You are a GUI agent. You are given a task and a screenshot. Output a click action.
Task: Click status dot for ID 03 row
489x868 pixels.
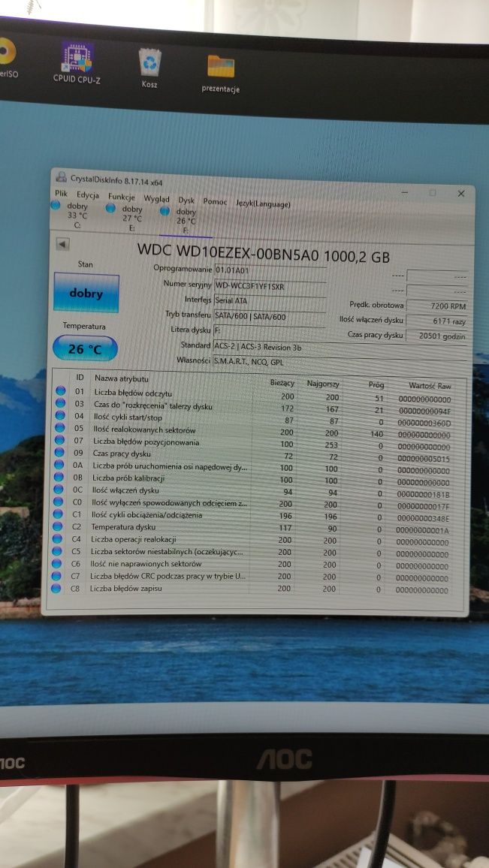pyautogui.click(x=60, y=403)
